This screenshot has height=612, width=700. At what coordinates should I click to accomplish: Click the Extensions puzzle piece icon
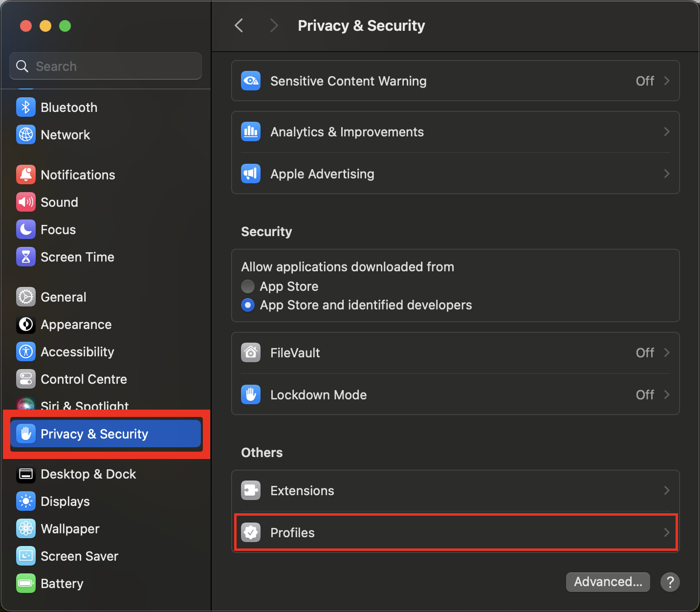click(251, 491)
